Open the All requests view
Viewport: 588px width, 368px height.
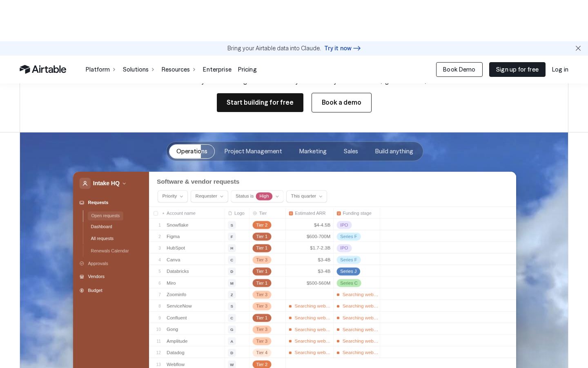click(102, 238)
